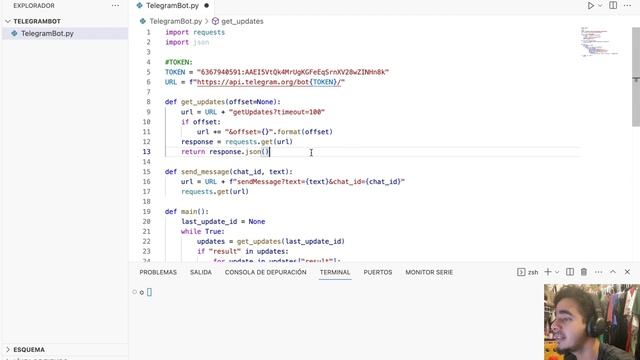
Task: Click the '#TOKEN:' comment on line 4
Action: pos(178,62)
